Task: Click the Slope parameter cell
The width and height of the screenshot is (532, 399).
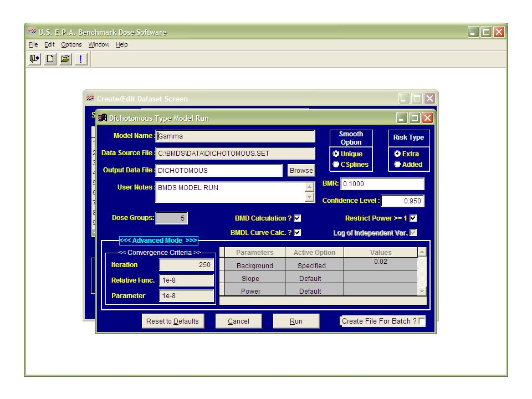Action: tap(255, 277)
